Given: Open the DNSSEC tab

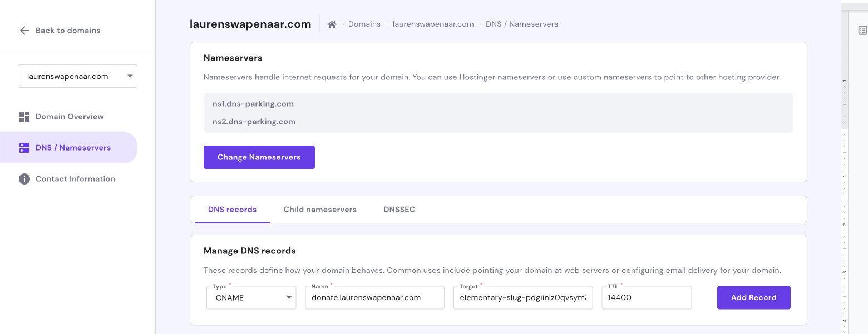Looking at the screenshot, I should [399, 210].
